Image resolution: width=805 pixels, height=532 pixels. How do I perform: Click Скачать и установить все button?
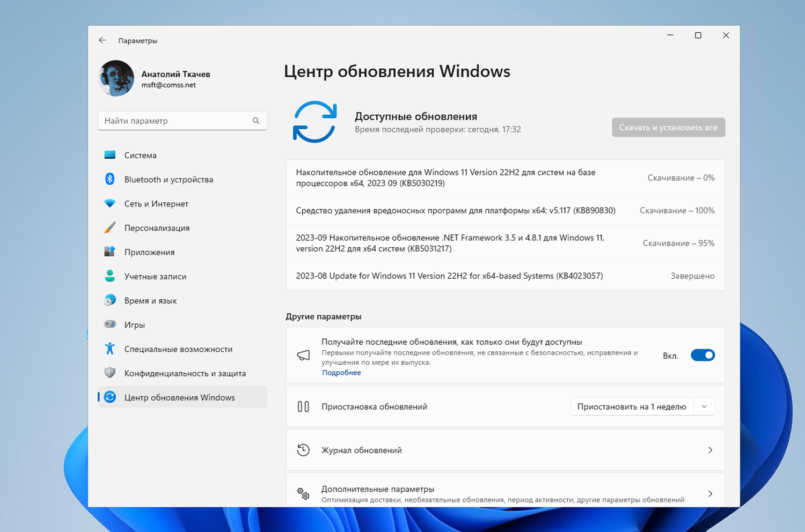pos(668,128)
